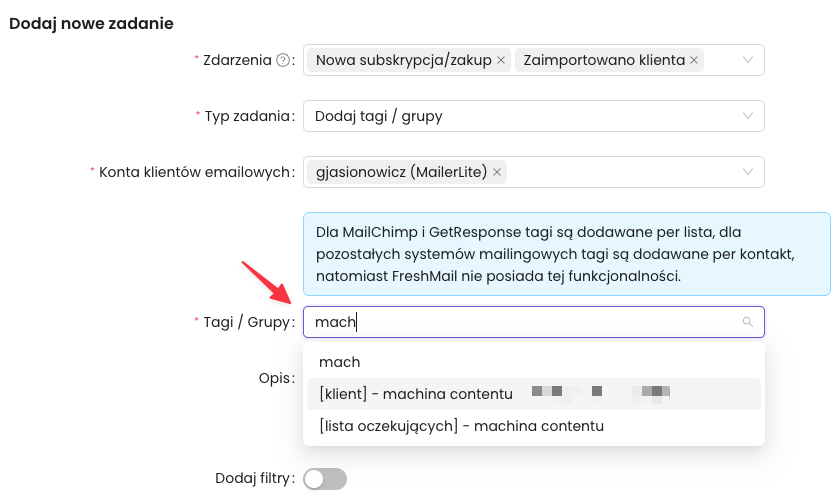
Task: Choose "[klient] - machina contentu" option
Action: pyautogui.click(x=416, y=394)
